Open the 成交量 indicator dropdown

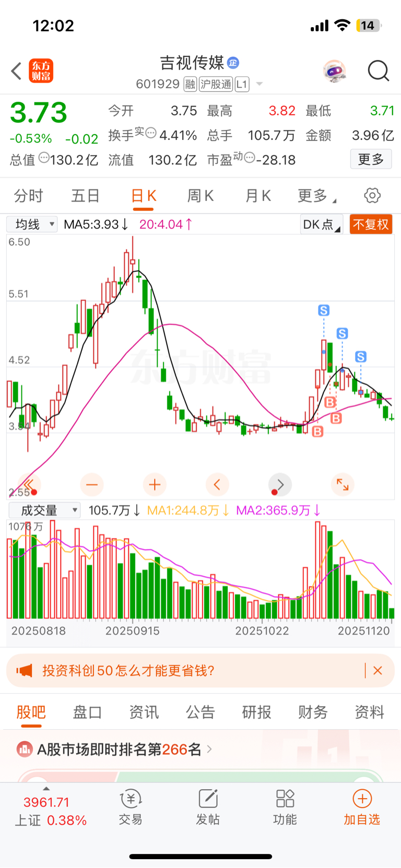[44, 510]
